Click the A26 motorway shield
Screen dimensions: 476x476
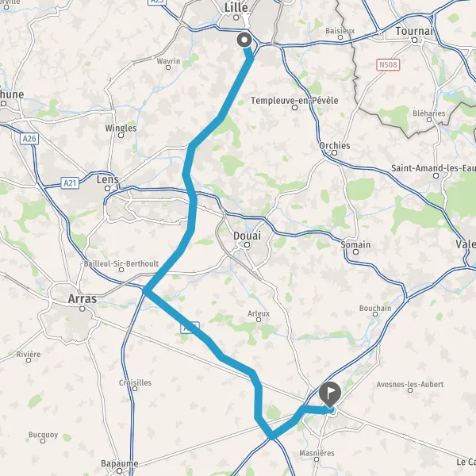29,139
